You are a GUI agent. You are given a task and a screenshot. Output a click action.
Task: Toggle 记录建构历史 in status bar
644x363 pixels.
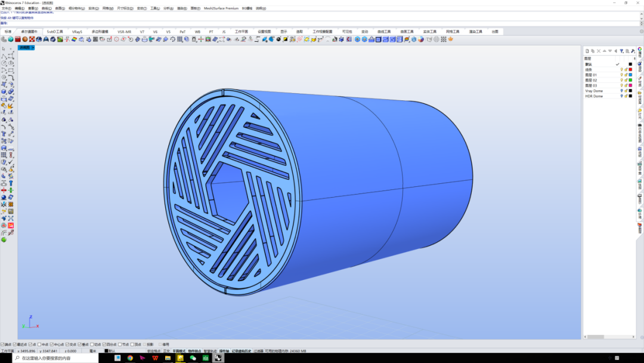(x=241, y=351)
